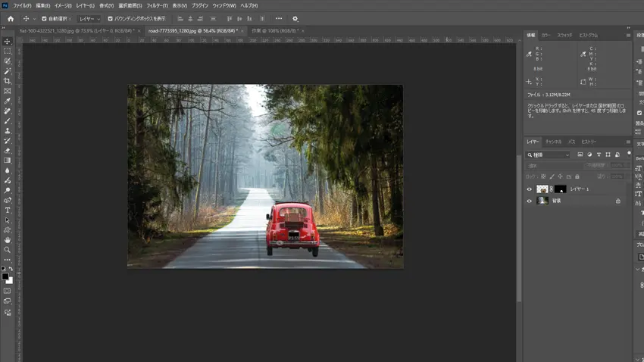Image resolution: width=644 pixels, height=362 pixels.
Task: Switch to the チャンネル panel tab
Action: 553,142
